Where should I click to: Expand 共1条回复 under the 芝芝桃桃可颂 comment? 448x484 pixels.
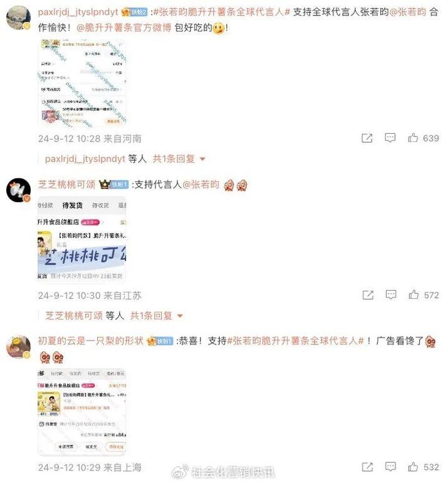pos(156,316)
